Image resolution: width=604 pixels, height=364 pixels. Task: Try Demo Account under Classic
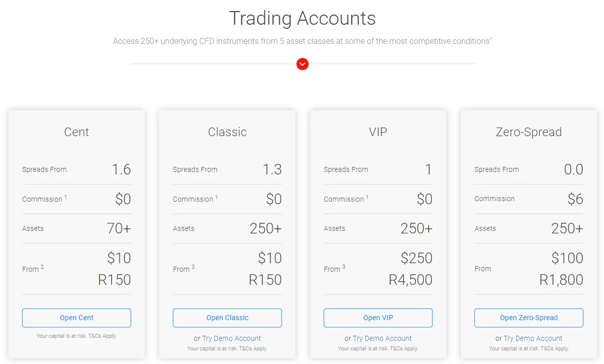tap(232, 338)
